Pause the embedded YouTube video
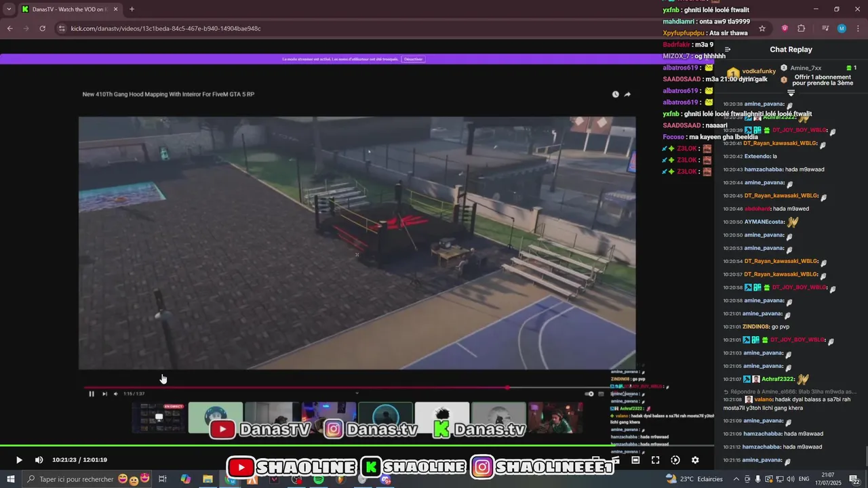Viewport: 868px width, 488px height. tap(92, 394)
